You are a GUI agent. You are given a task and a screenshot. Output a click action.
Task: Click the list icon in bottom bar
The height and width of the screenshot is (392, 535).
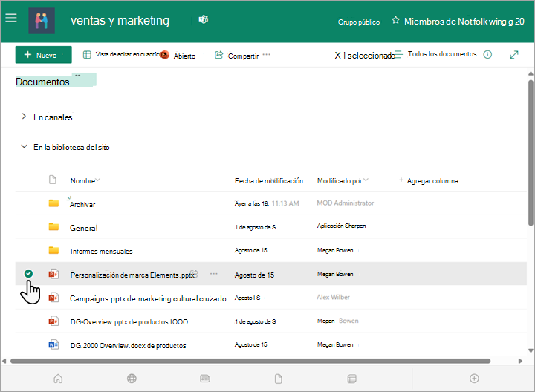[x=351, y=379]
